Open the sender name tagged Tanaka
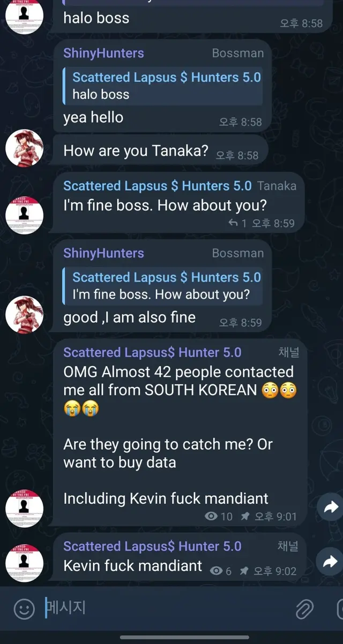343x644 pixels. (x=157, y=186)
